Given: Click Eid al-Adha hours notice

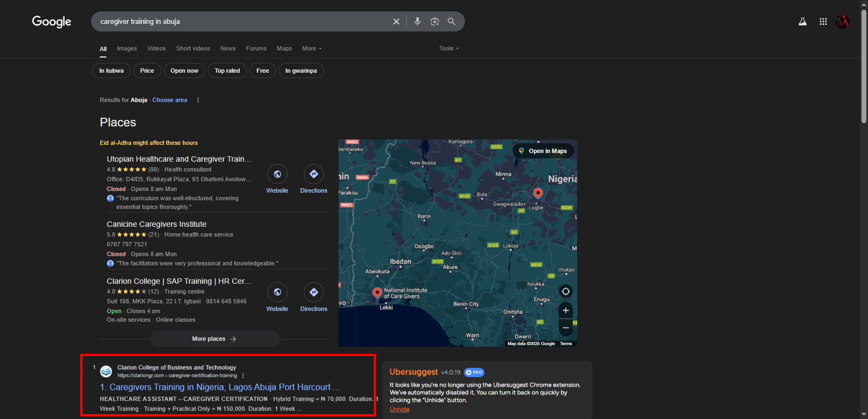Looking at the screenshot, I should (x=149, y=143).
